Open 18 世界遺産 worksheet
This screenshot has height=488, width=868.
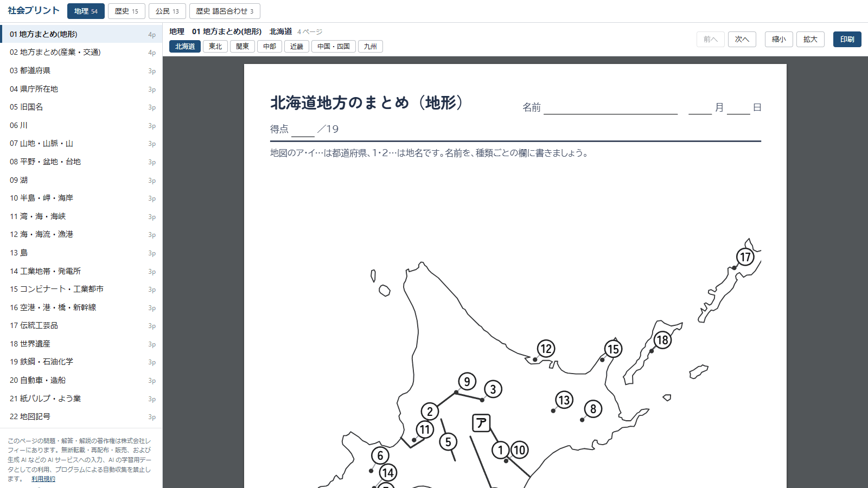click(81, 344)
